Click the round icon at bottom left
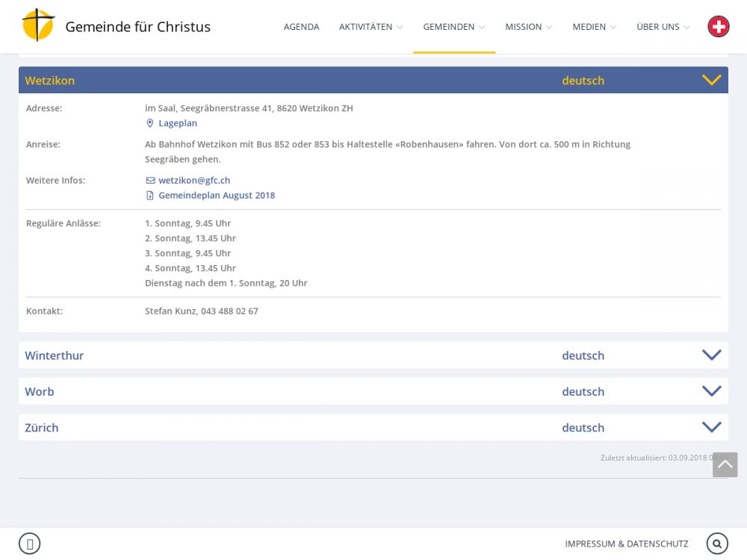This screenshot has height=560, width=747. [x=29, y=544]
